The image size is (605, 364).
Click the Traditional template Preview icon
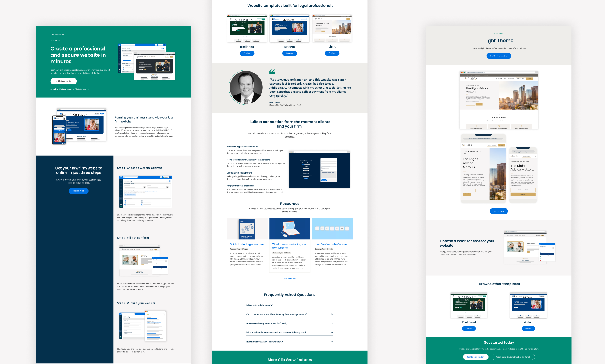pos(247,53)
